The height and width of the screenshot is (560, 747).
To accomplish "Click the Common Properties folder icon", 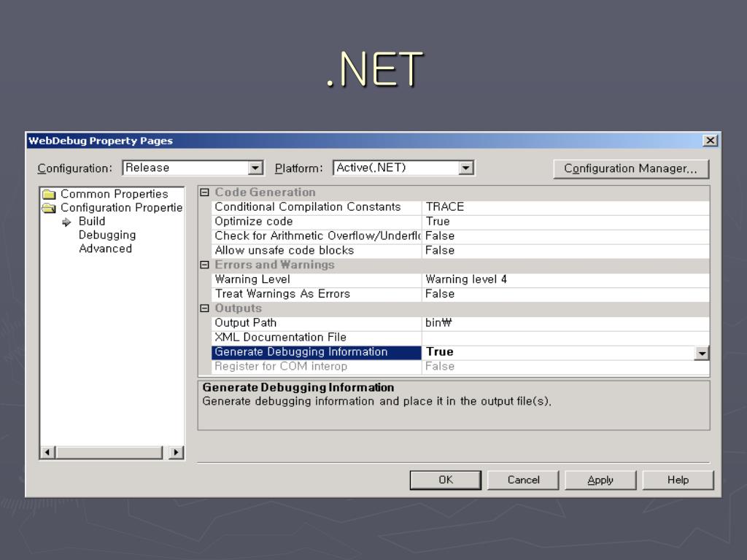I will point(49,194).
